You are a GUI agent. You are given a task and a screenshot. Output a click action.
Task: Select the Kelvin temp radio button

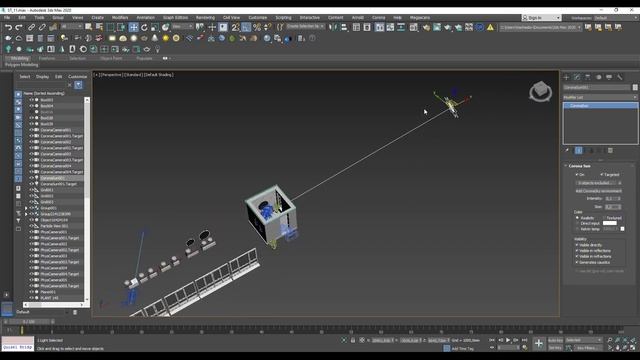pos(577,229)
